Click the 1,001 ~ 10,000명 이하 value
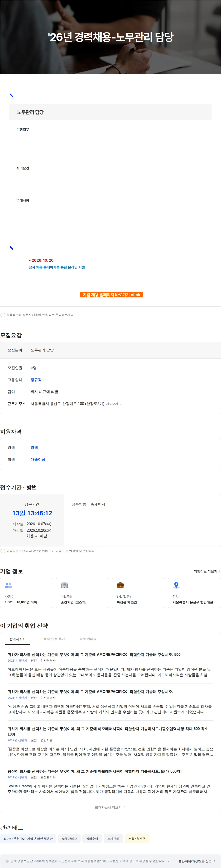The width and height of the screenshot is (221, 868). click(21, 602)
